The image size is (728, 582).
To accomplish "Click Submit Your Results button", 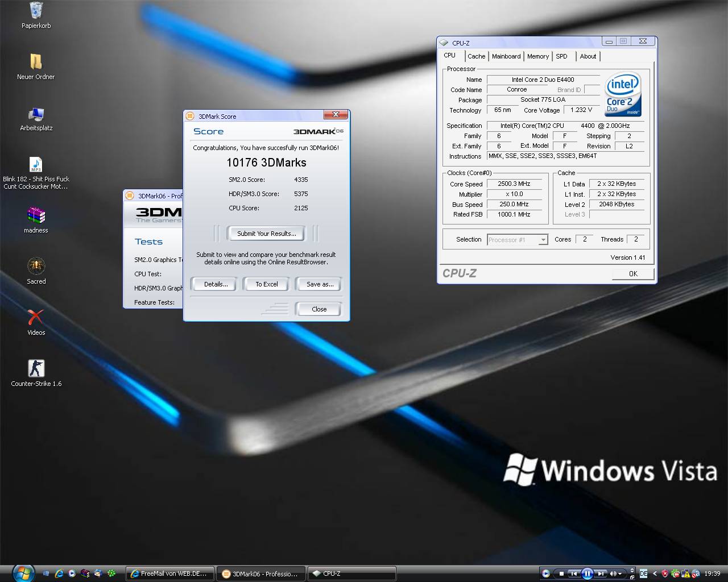I will (266, 234).
